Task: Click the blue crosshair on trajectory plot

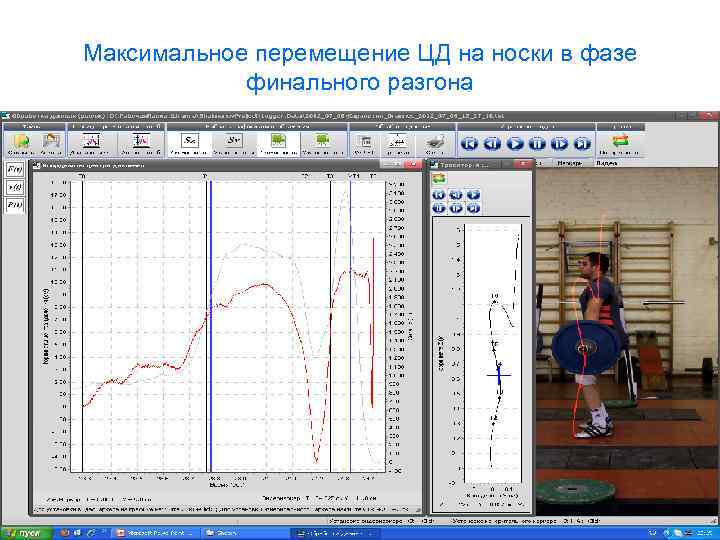Action: [499, 375]
